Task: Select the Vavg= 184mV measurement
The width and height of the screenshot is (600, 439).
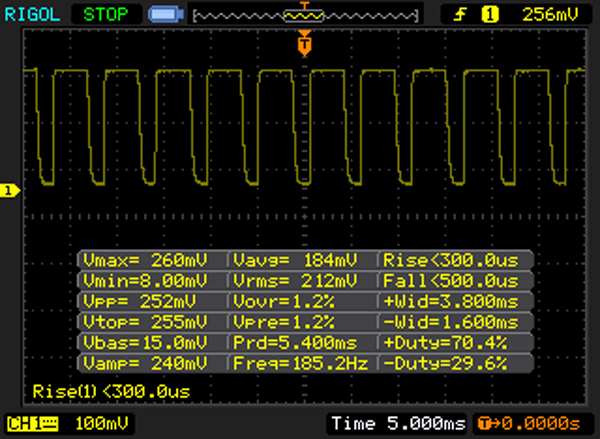Action: (295, 260)
